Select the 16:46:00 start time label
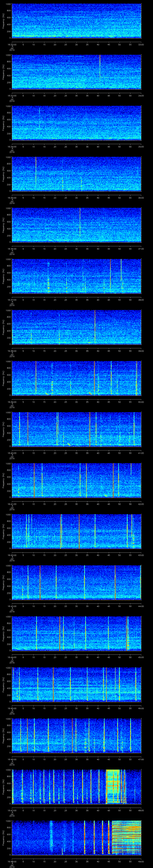The image size is (153, 868). coord(12,759)
